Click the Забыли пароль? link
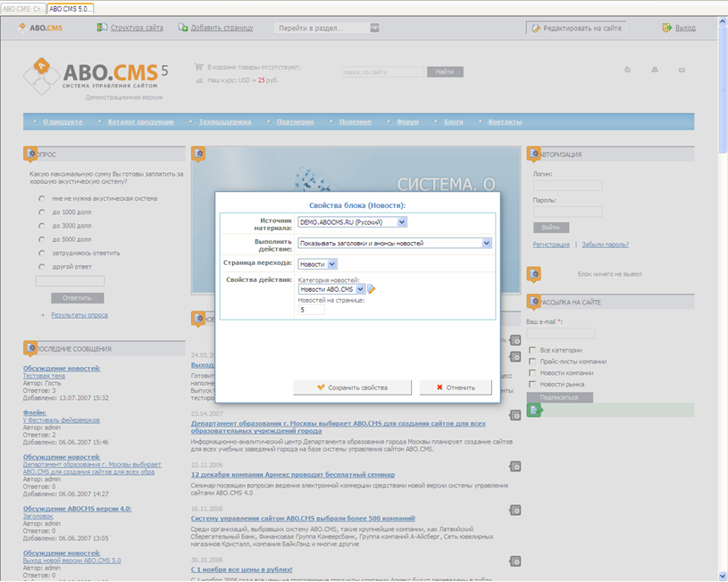The image size is (728, 582). point(605,244)
